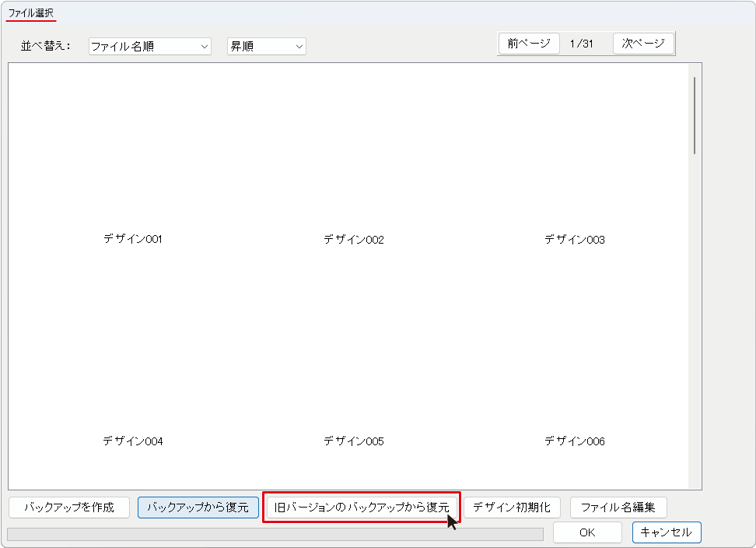Select the デザイン003 item

click(x=575, y=239)
